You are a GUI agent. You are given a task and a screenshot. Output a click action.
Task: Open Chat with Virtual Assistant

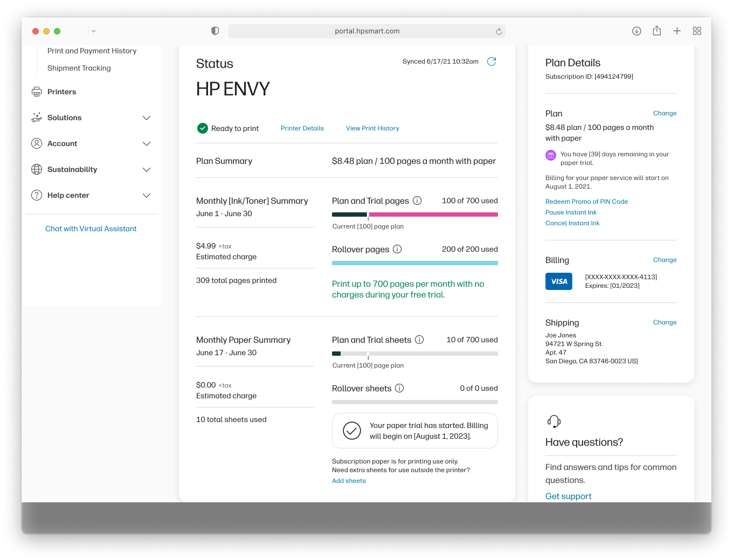point(91,229)
